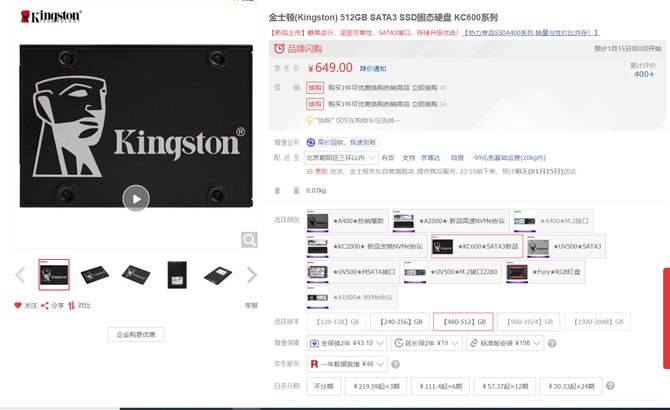670x410 pixels.
Task: Click the 高价回收 trade-in icon
Action: click(311, 142)
